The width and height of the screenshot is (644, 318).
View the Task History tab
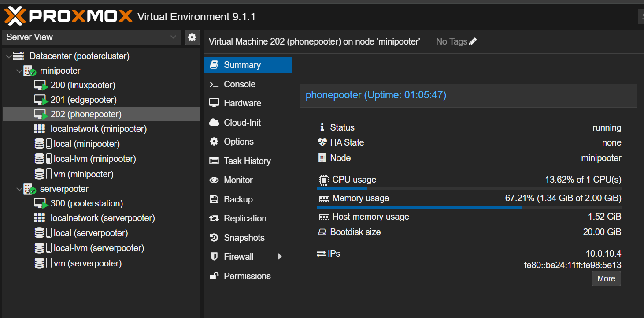(x=248, y=161)
